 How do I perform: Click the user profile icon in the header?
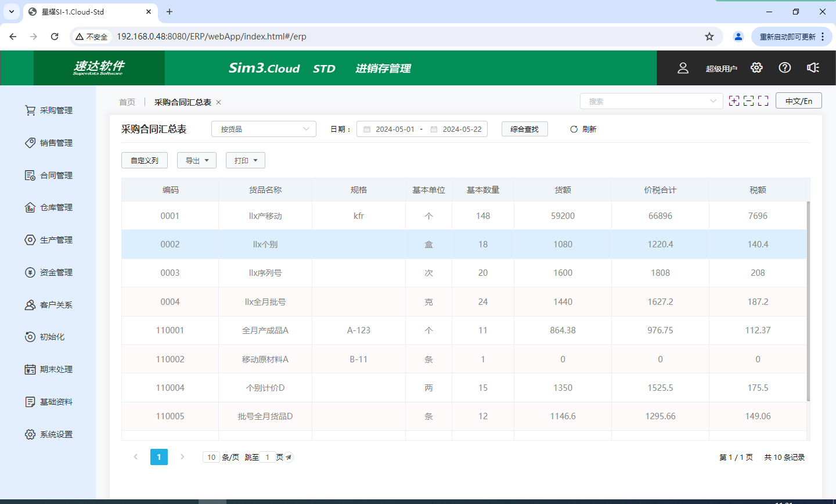(683, 68)
